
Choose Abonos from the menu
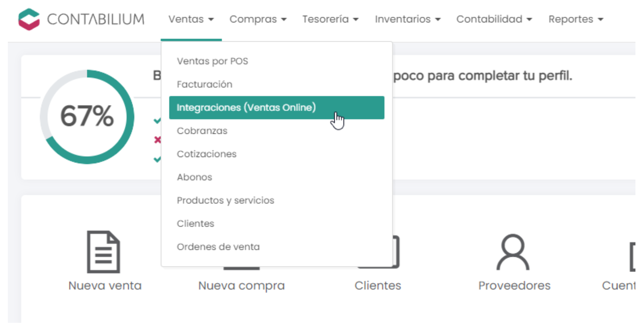pyautogui.click(x=194, y=177)
